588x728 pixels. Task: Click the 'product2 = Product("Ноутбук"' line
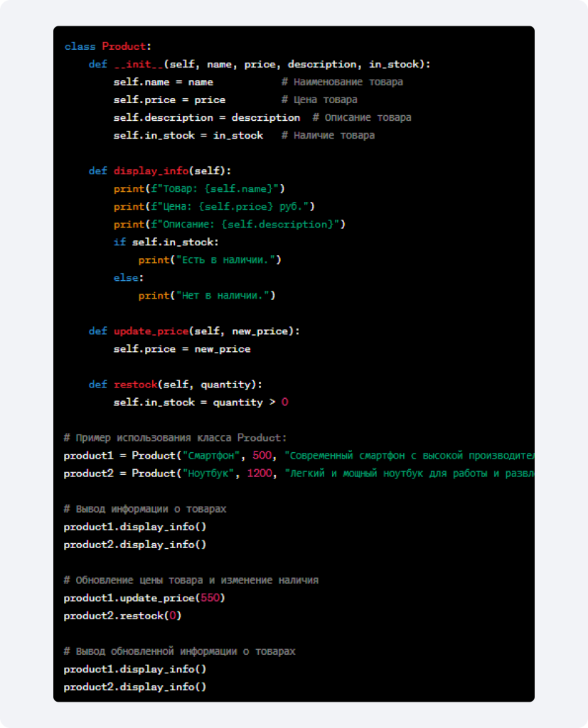(x=299, y=473)
